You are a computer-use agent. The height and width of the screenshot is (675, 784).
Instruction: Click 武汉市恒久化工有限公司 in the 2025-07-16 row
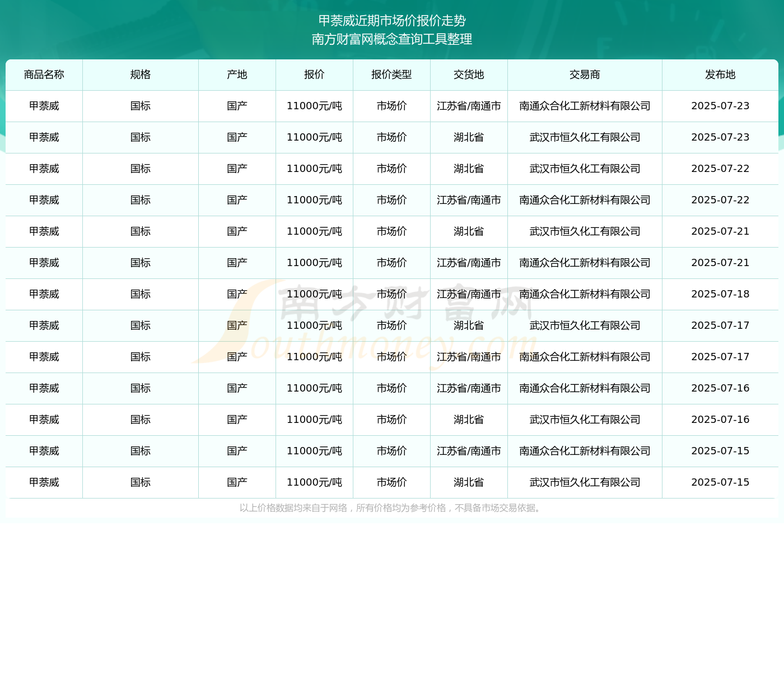click(585, 420)
